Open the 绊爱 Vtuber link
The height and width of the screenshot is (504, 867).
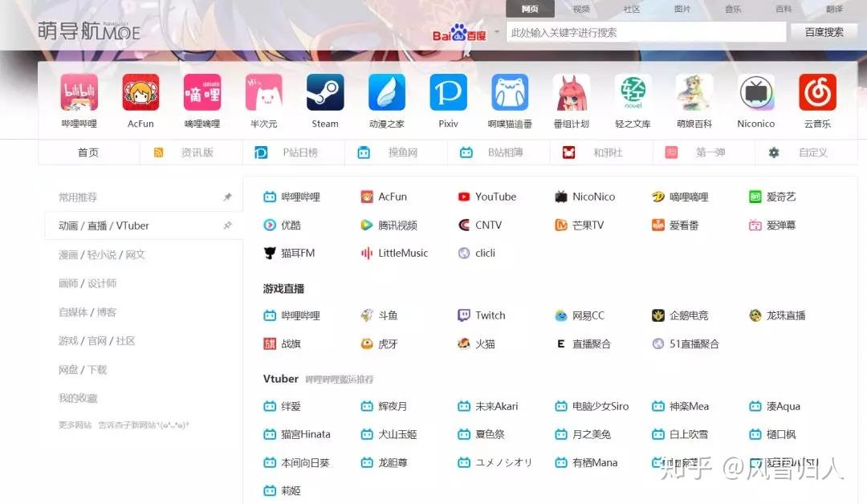pyautogui.click(x=283, y=406)
